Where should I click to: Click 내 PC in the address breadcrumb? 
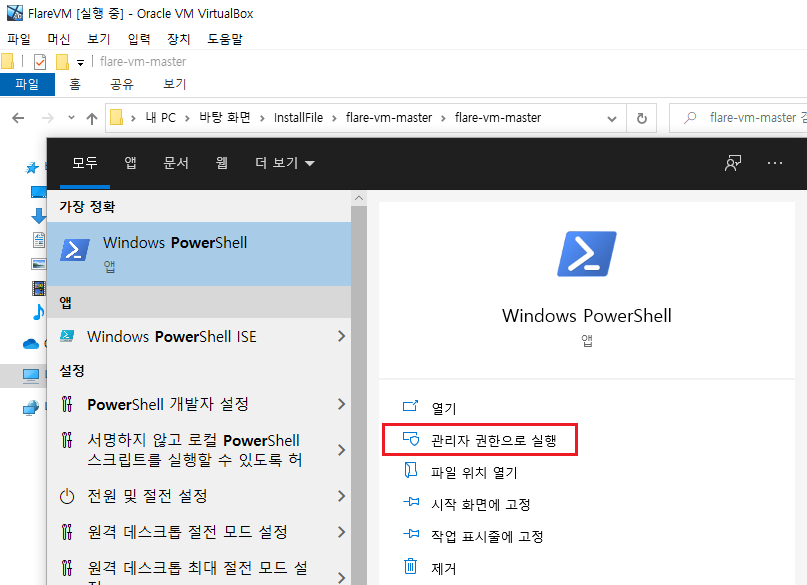[161, 118]
